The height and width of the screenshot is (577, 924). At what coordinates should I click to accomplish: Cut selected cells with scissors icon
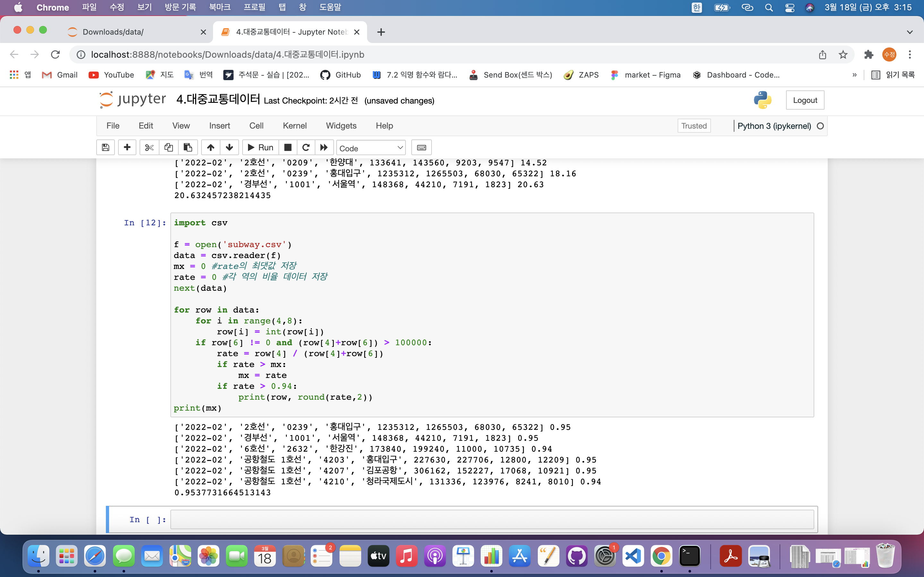(149, 148)
